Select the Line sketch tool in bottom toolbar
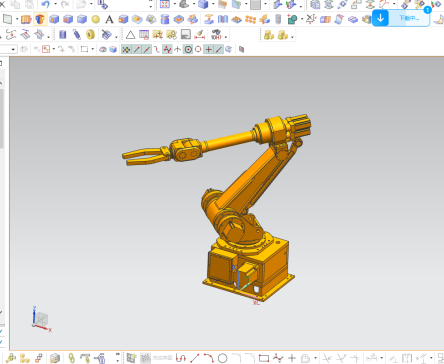Image resolution: width=444 pixels, height=364 pixels. click(x=195, y=358)
